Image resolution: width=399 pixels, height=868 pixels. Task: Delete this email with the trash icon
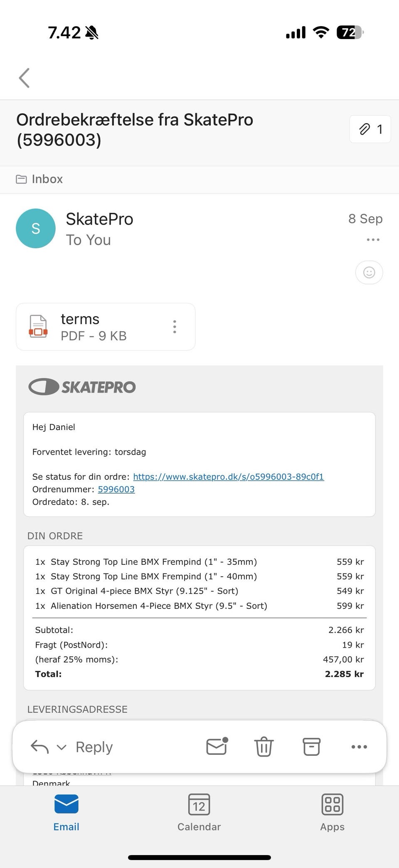(264, 747)
